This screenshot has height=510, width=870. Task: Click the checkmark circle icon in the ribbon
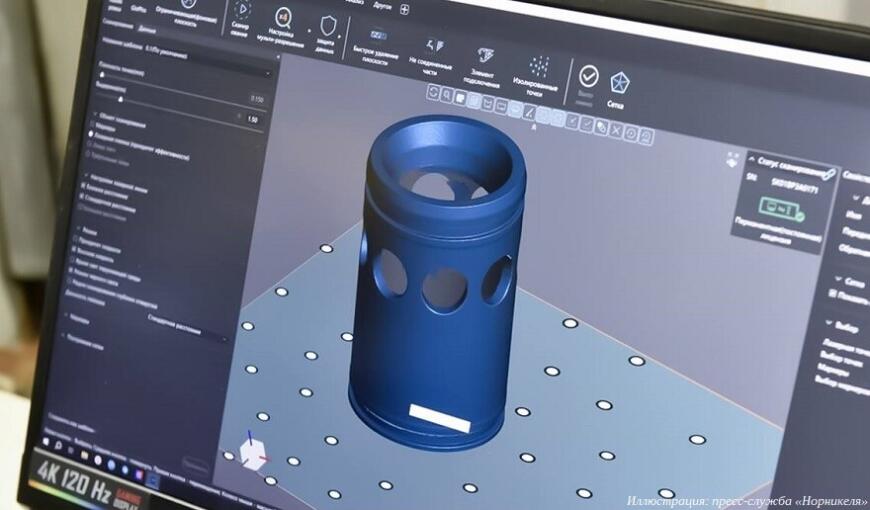[x=588, y=76]
